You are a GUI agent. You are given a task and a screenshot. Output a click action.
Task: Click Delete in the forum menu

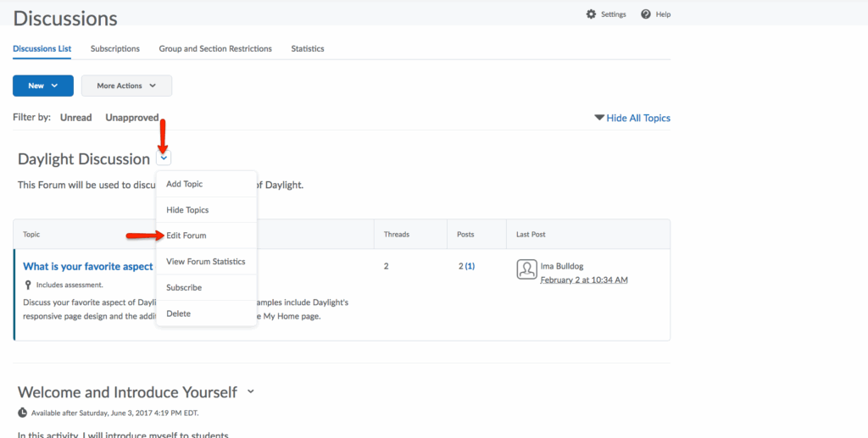coord(179,313)
